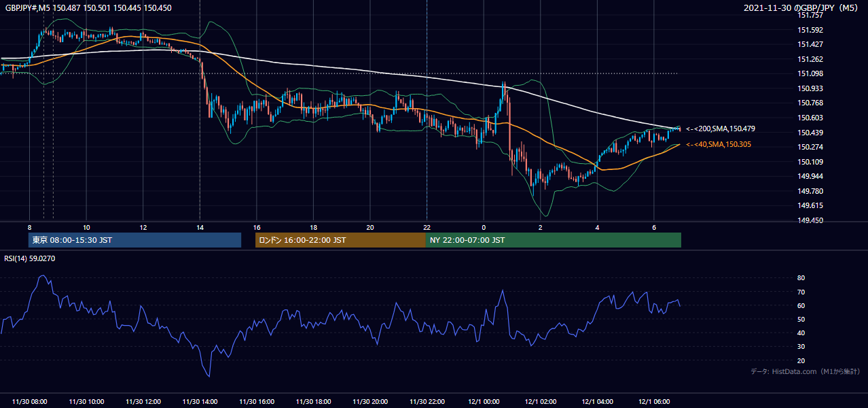Click the 11/30 08:00 date label
This screenshot has width=868, height=408.
pyautogui.click(x=30, y=402)
